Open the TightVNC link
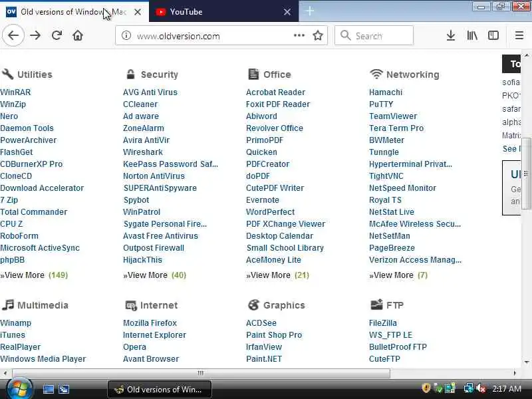This screenshot has height=399, width=532. 386,176
